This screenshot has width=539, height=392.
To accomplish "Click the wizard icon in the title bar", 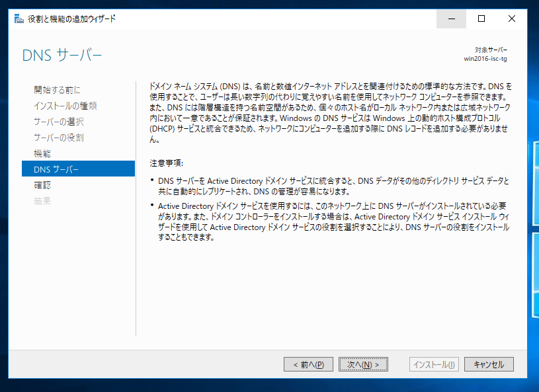I will pos(19,19).
